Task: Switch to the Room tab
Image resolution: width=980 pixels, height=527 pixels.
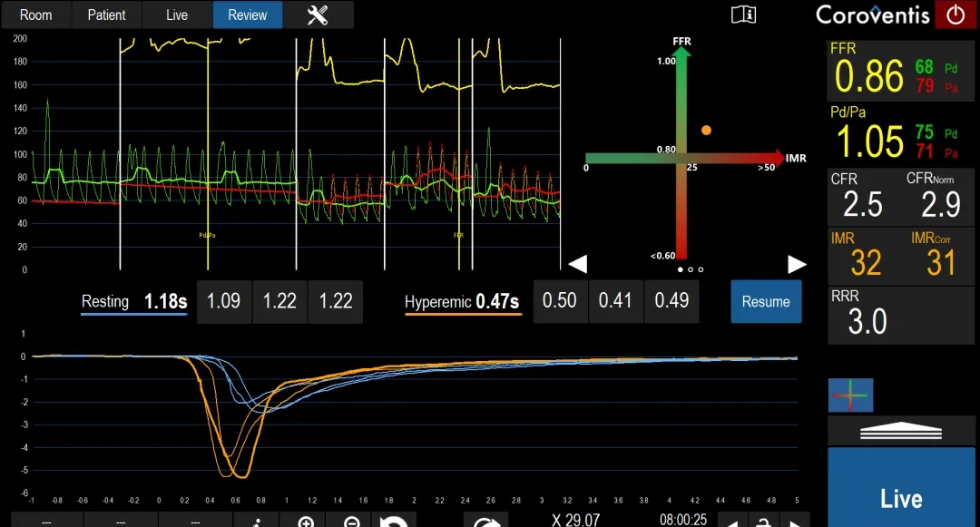Action: 36,15
